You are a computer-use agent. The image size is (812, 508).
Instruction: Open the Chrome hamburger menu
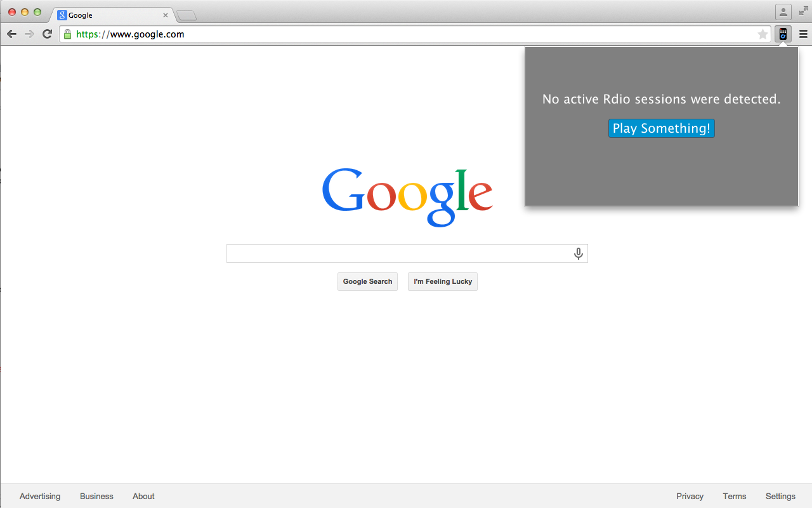pyautogui.click(x=803, y=34)
